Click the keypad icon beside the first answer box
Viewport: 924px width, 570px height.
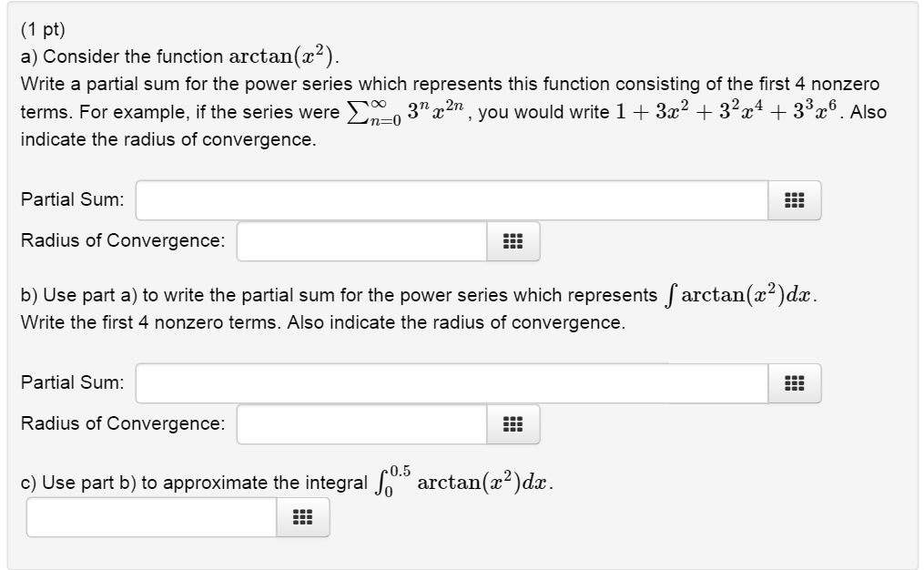[795, 200]
